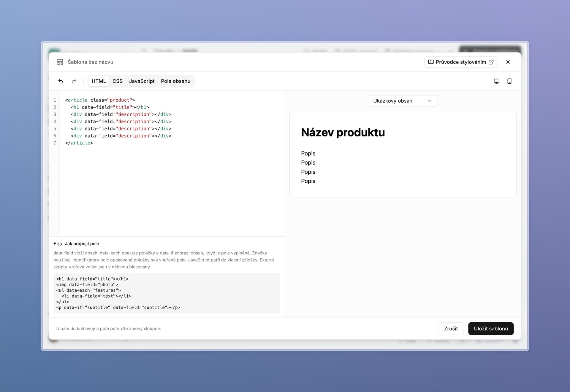
Task: Switch to the CSS tab
Action: coord(118,81)
